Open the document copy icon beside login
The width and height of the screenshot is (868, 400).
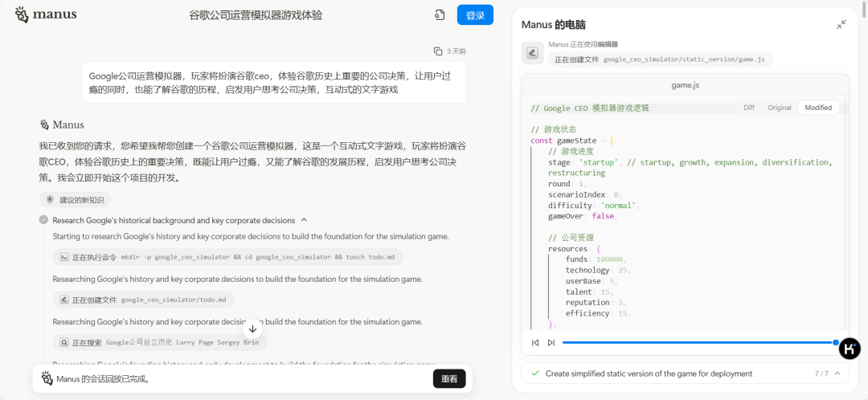[x=440, y=15]
